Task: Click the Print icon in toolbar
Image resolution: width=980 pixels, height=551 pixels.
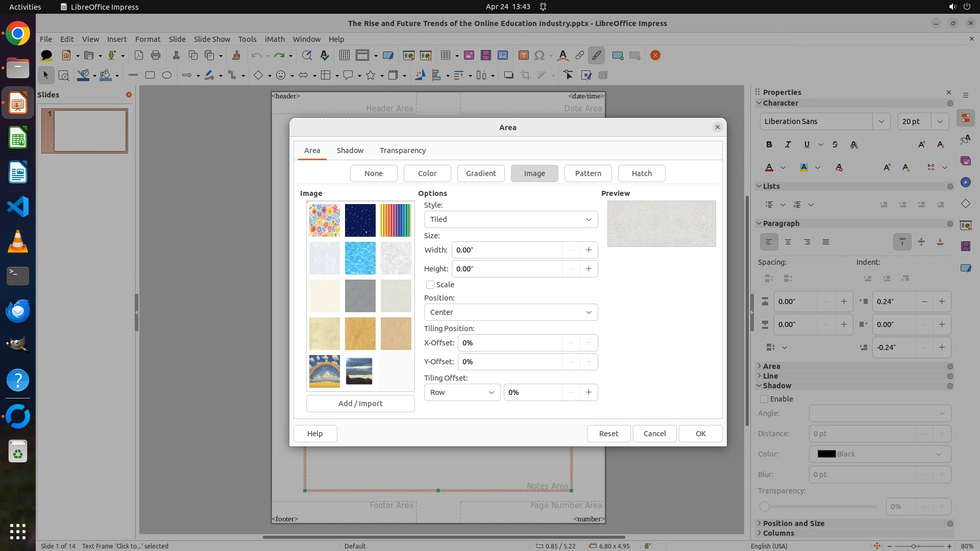Action: [156, 55]
